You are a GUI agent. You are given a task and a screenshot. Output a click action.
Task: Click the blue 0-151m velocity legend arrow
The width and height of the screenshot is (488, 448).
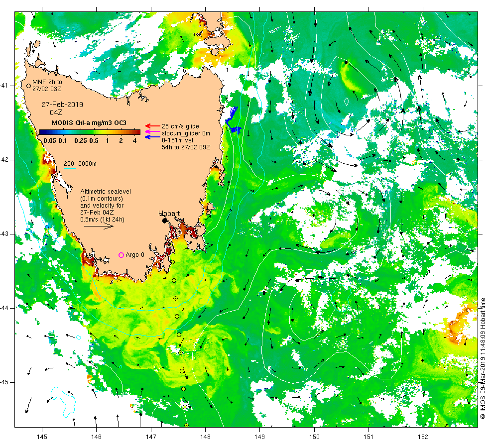click(152, 137)
